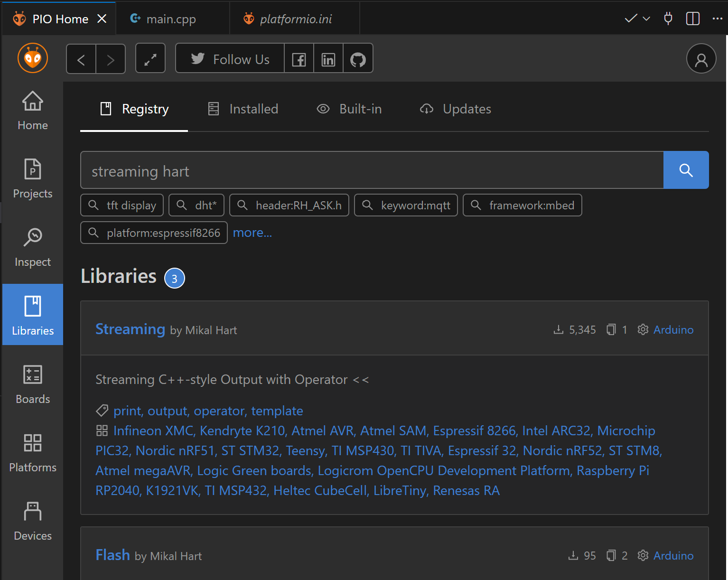Go to Home in sidebar
Viewport: 728px width, 580px height.
[x=33, y=110]
